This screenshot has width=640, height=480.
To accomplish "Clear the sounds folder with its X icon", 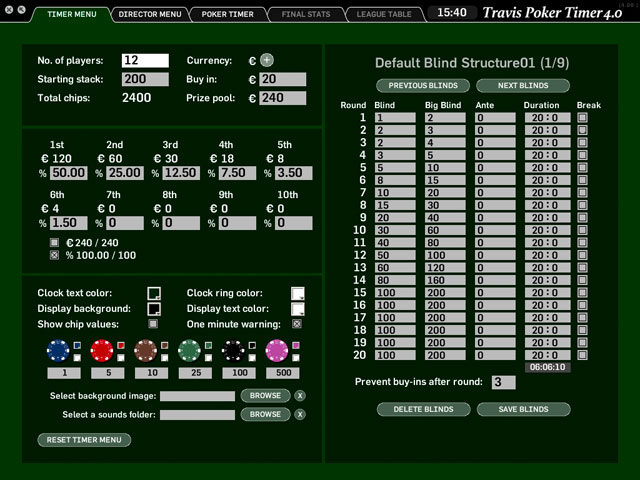I will 300,414.
